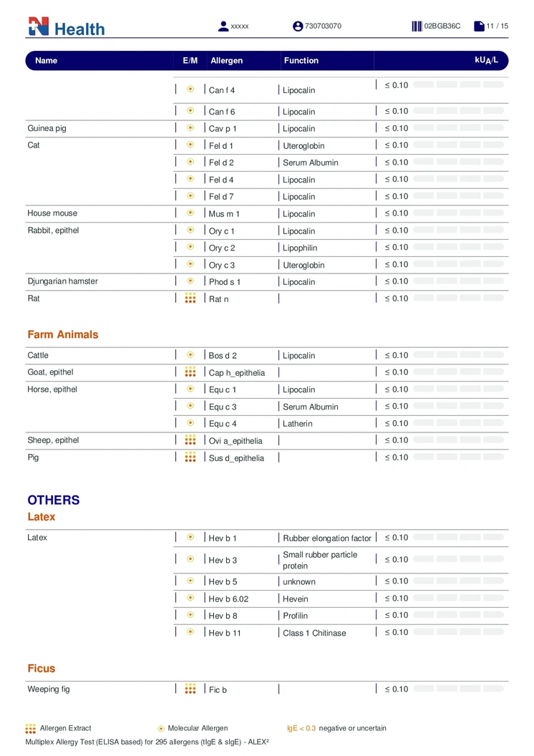Click the Molecular Allergen legend icon
Screen dimensions: 534x756
[x=161, y=729]
